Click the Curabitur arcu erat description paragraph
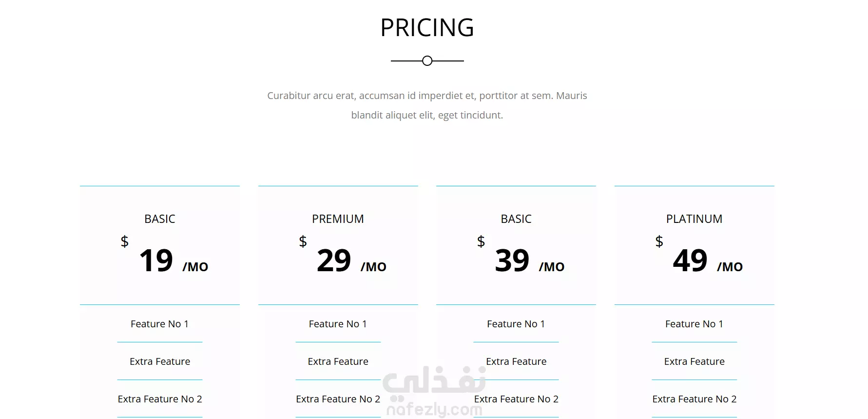 pos(427,105)
